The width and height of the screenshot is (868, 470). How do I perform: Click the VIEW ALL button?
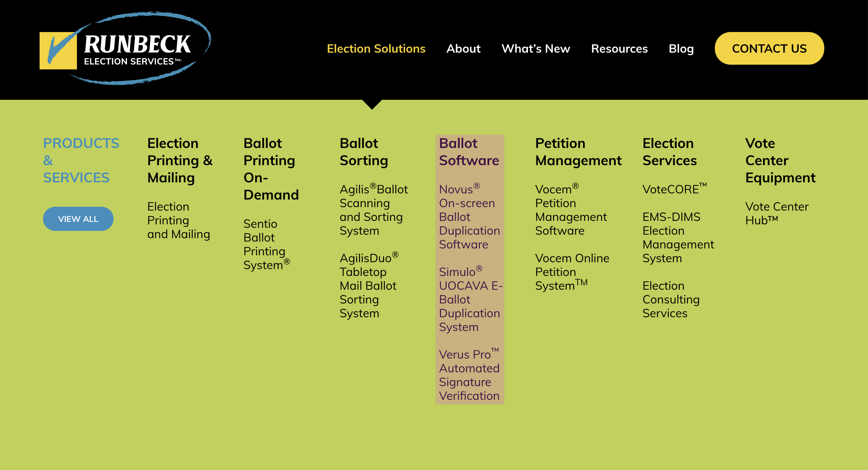tap(78, 219)
